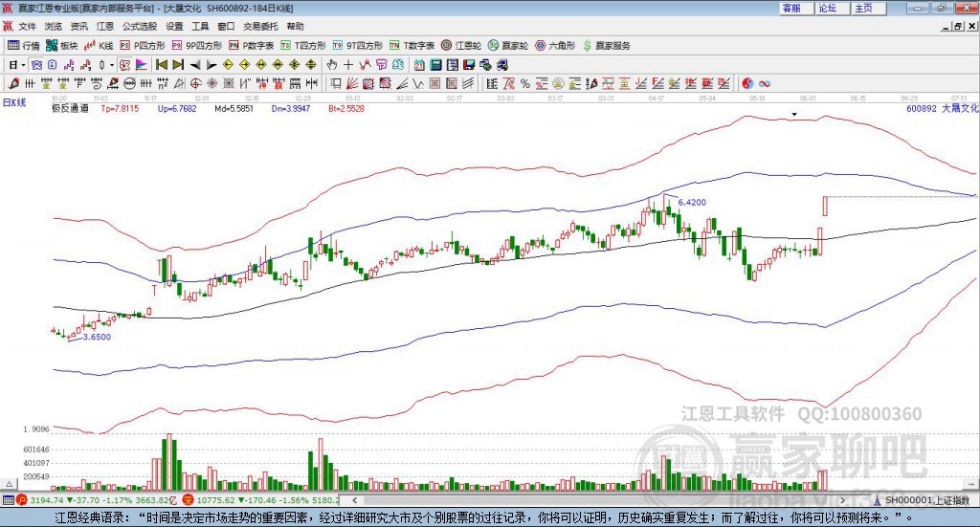Open the 板块 sector view
Image resolution: width=980 pixels, height=527 pixels.
pos(61,46)
